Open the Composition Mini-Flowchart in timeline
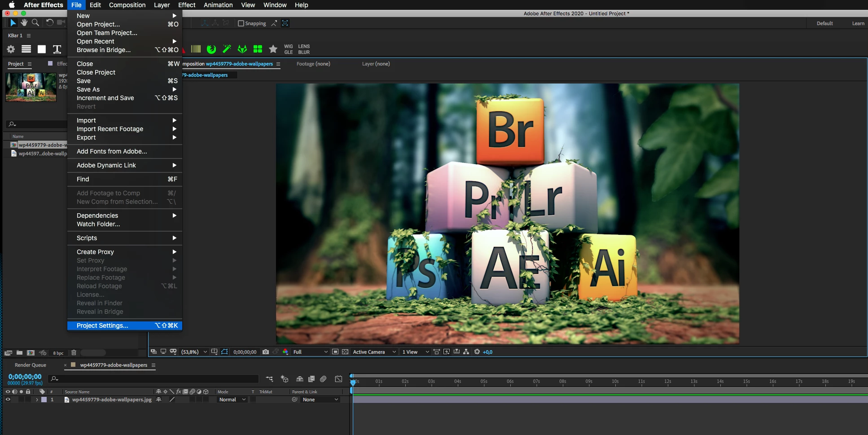This screenshot has width=868, height=435. 269,379
